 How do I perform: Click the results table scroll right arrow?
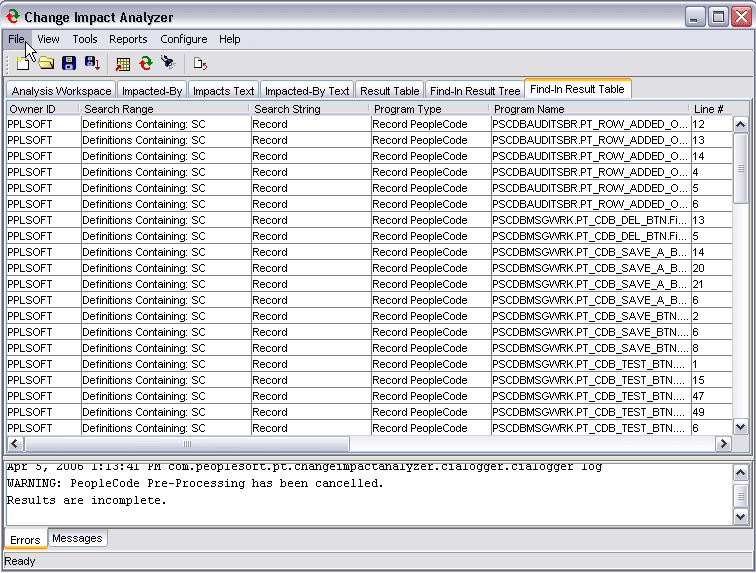coord(723,444)
